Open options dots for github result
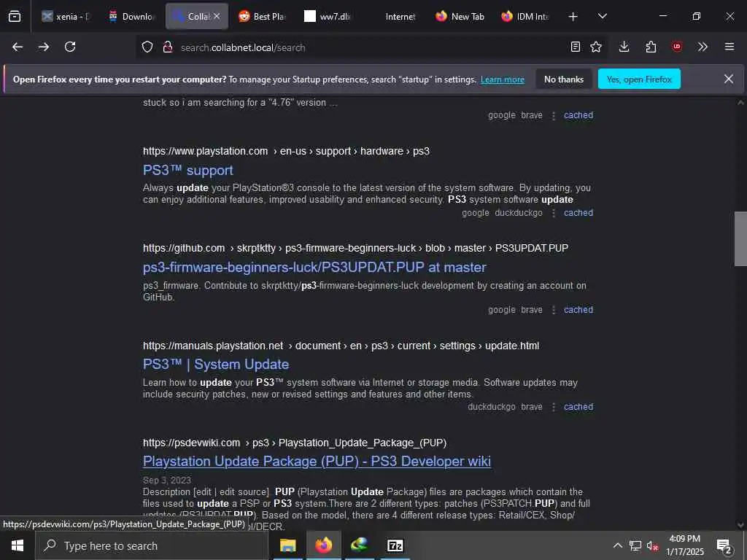Image resolution: width=747 pixels, height=560 pixels. coord(553,310)
